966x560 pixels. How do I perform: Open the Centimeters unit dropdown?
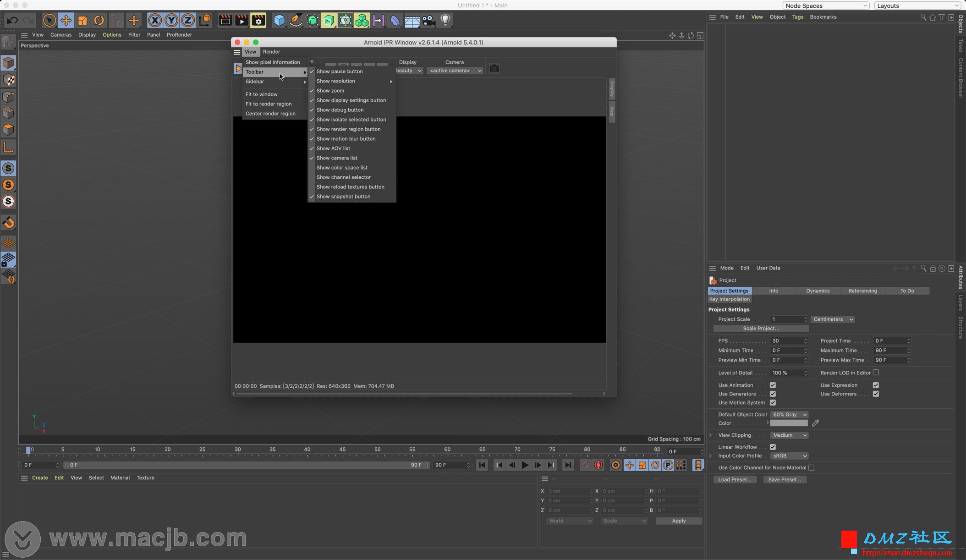(832, 319)
